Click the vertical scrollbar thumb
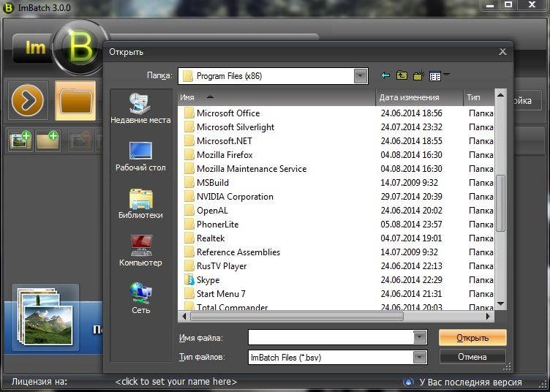Viewport: 550px width, 392px height. point(500,203)
